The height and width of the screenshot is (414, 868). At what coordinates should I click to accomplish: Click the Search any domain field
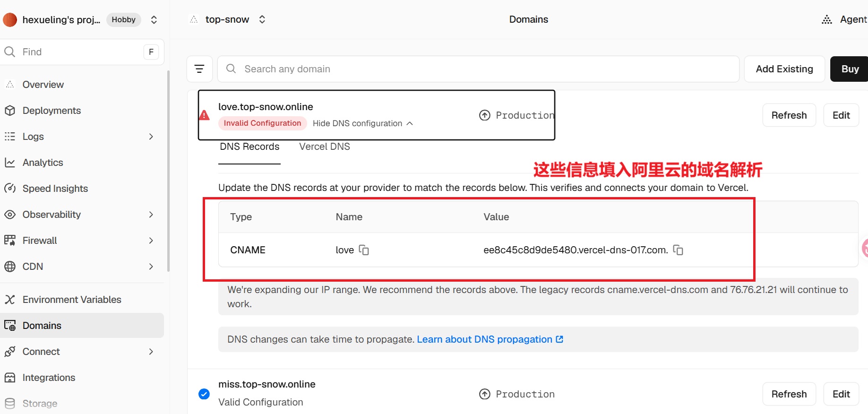click(x=478, y=69)
